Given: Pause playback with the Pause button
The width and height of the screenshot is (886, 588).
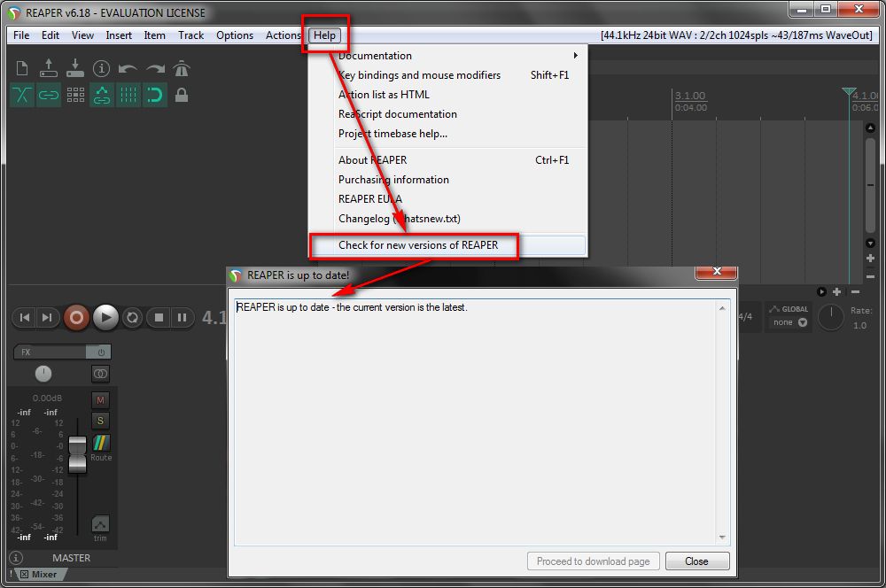Looking at the screenshot, I should coord(182,317).
